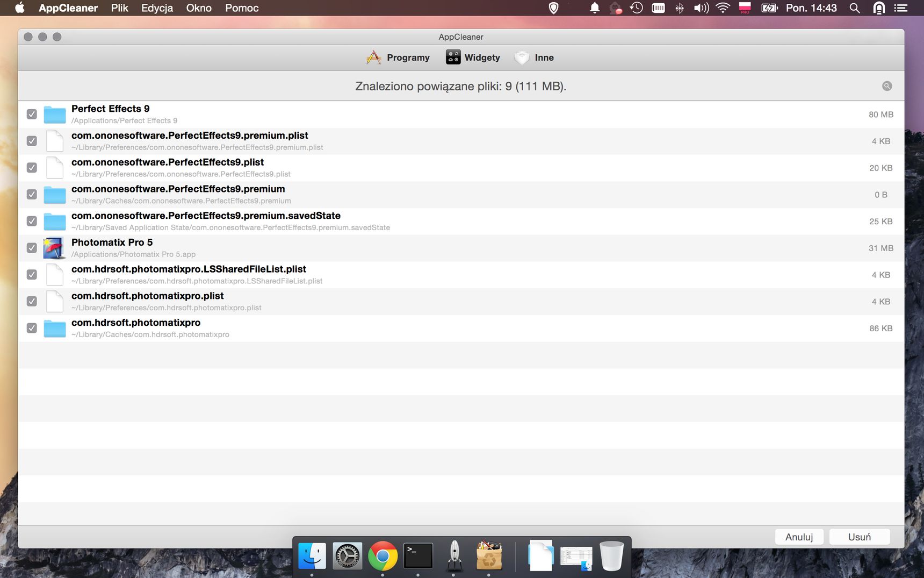Uncheck com.ononesoftware.PerfectEffects9.premium.plist checkbox
The height and width of the screenshot is (578, 924).
32,141
